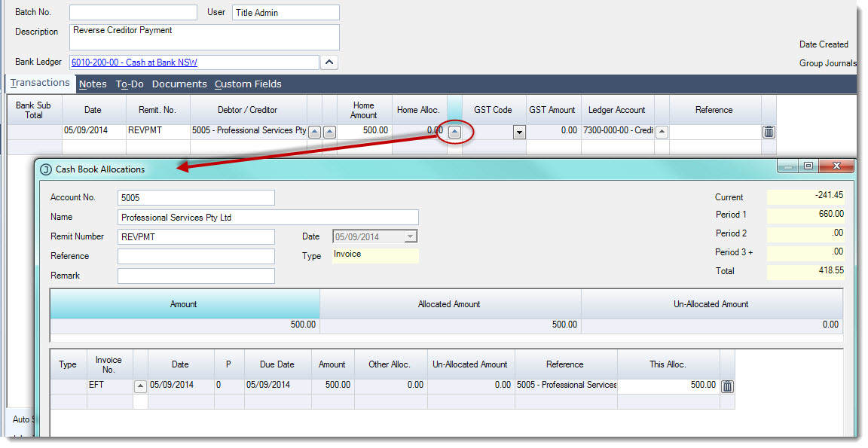Click the Un-Allocated Amount header in summary grid
The height and width of the screenshot is (448, 868).
(x=712, y=304)
